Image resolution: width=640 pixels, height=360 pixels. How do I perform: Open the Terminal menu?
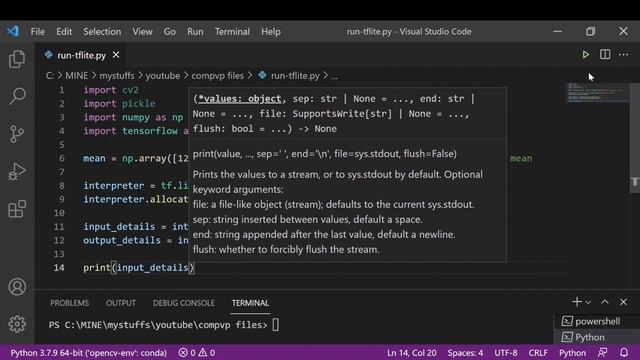[x=232, y=32]
